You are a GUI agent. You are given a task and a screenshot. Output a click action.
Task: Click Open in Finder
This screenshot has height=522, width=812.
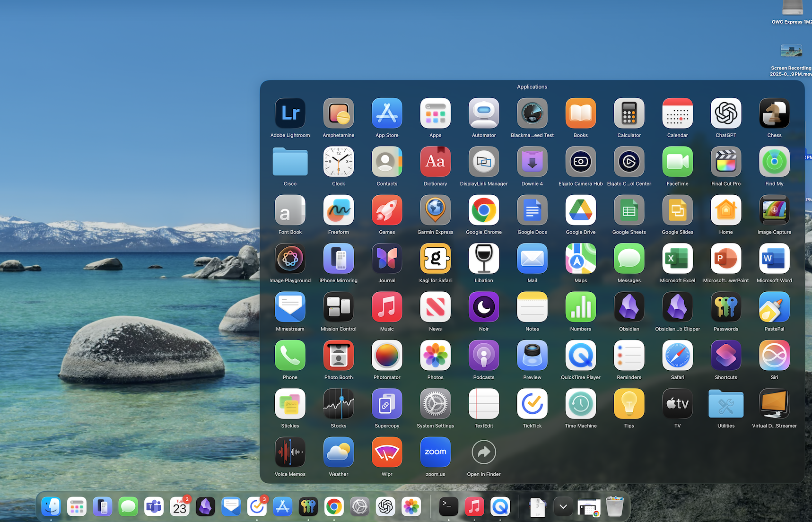pyautogui.click(x=483, y=452)
